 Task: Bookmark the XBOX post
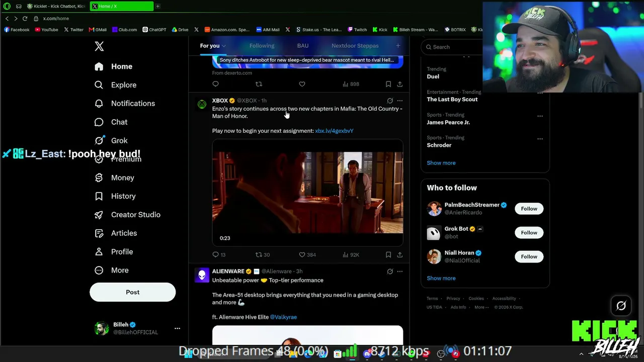(x=388, y=255)
